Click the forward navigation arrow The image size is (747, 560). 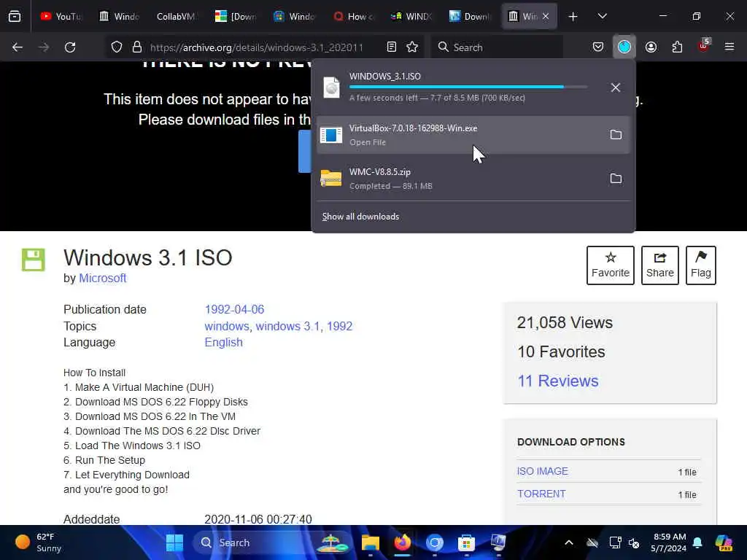(x=44, y=47)
